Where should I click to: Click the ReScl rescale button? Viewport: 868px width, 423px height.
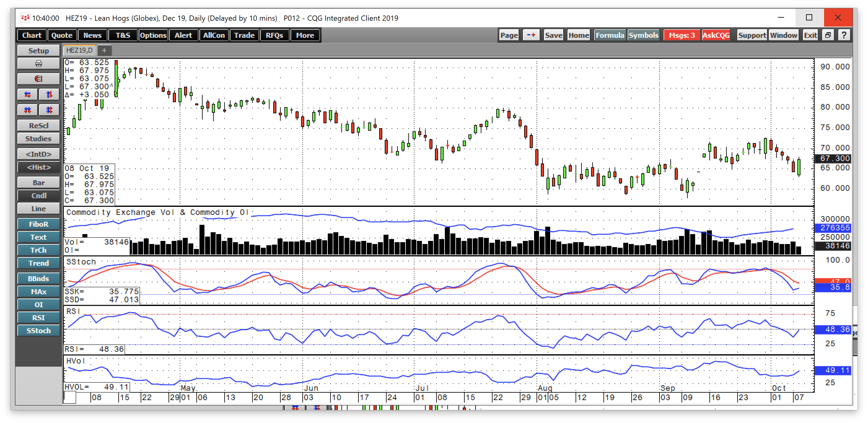click(x=38, y=126)
